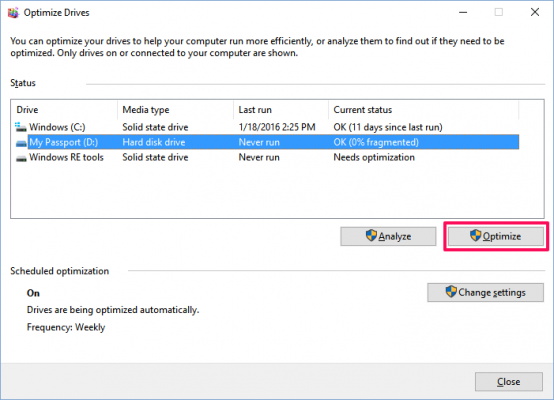This screenshot has height=400, width=554.
Task: Select the Windows (C:) drive icon
Action: (x=21, y=127)
